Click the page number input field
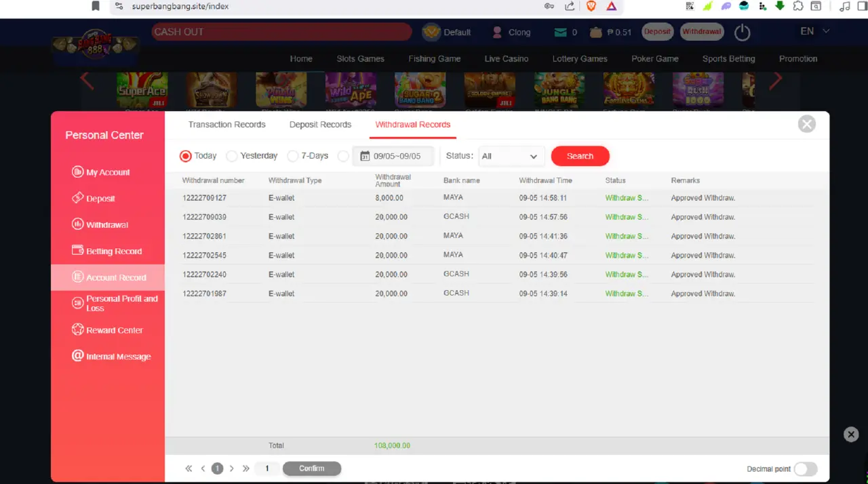 [x=267, y=468]
